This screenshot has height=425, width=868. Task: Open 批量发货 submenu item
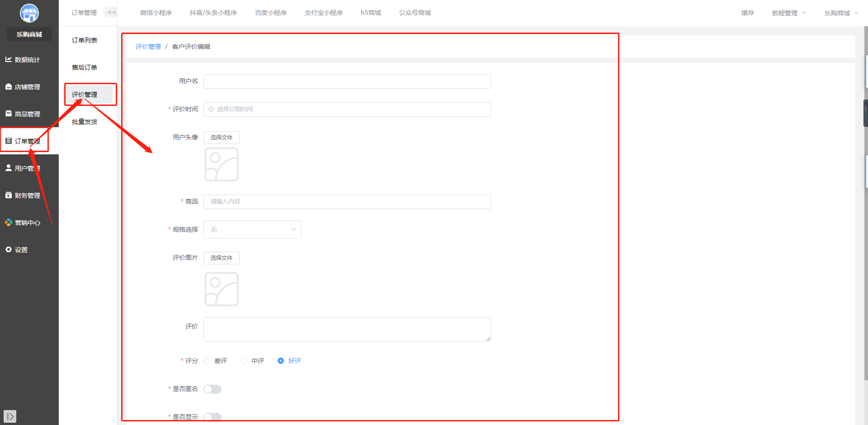coord(85,122)
